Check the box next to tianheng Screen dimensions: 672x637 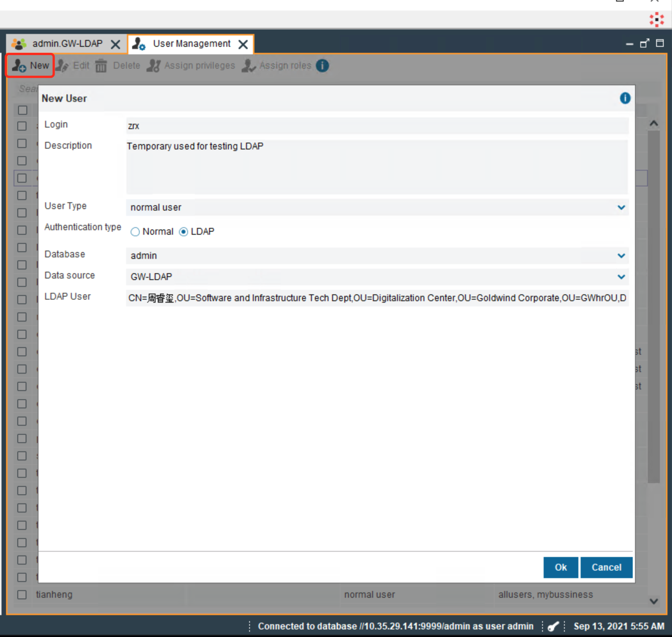(22, 595)
